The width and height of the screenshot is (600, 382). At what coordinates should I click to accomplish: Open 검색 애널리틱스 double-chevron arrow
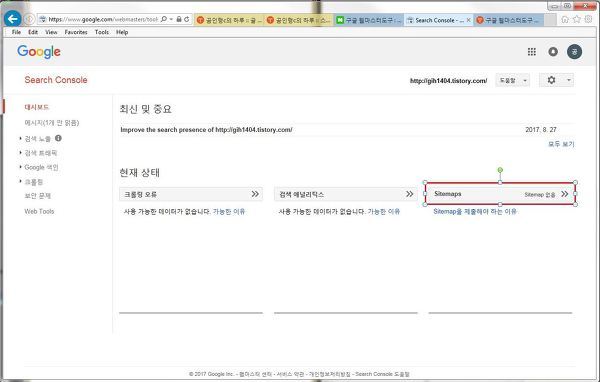(x=409, y=194)
